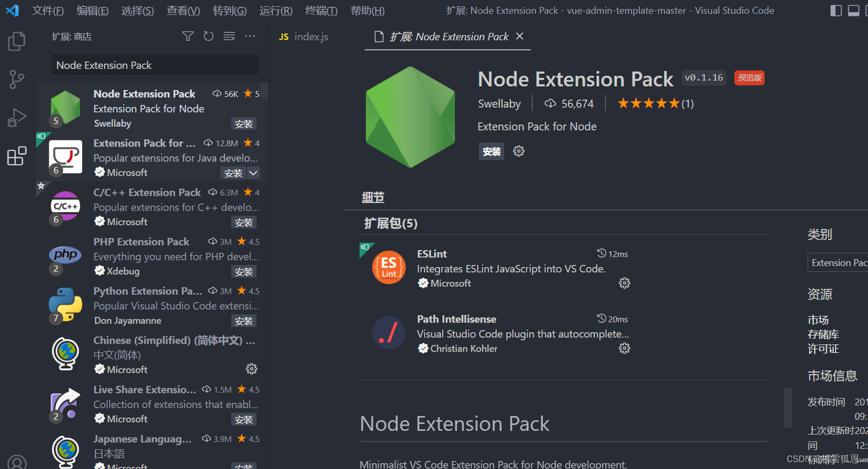
Task: Select the PHP Extension Pack icon in list
Action: pyautogui.click(x=65, y=255)
